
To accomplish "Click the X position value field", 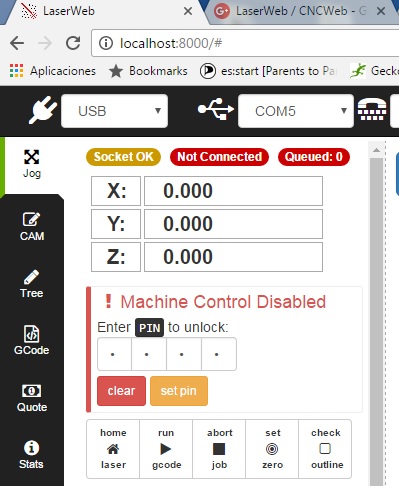I will coord(233,191).
